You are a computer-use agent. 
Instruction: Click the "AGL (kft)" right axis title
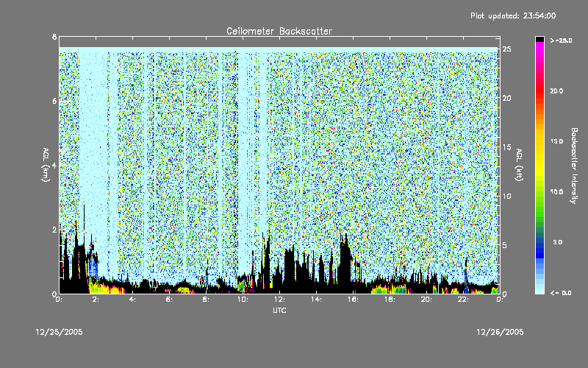[x=520, y=165]
